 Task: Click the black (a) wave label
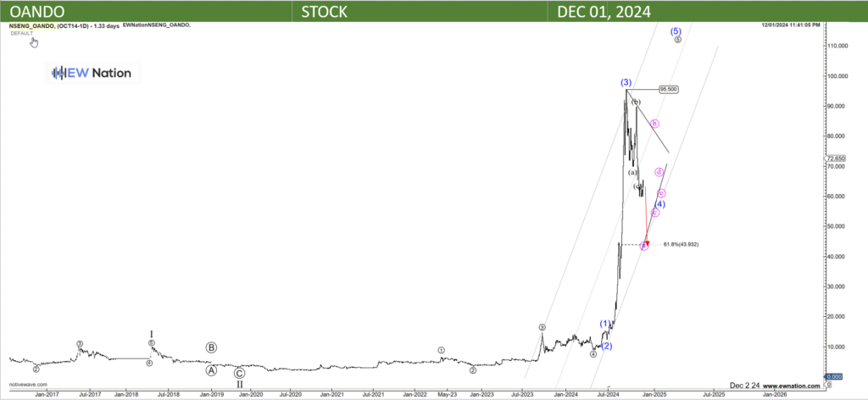tap(632, 173)
